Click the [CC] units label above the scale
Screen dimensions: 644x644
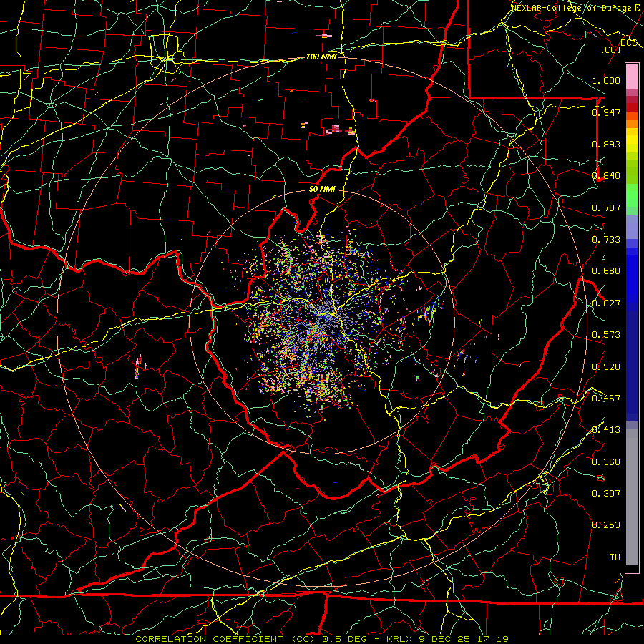click(x=611, y=49)
